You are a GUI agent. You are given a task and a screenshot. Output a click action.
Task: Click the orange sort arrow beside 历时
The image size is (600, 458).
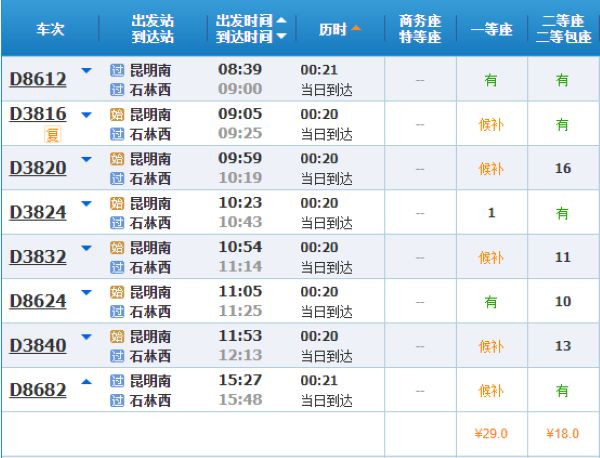tap(356, 30)
